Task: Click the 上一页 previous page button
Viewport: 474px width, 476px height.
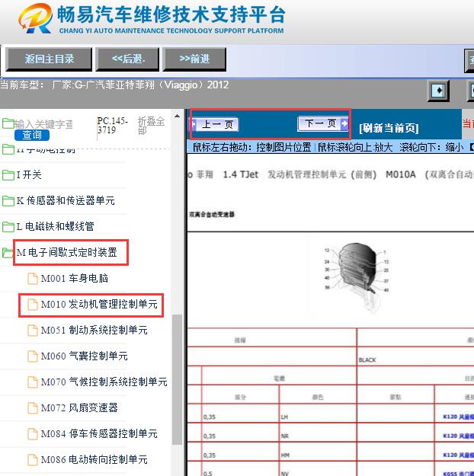Action: click(215, 124)
